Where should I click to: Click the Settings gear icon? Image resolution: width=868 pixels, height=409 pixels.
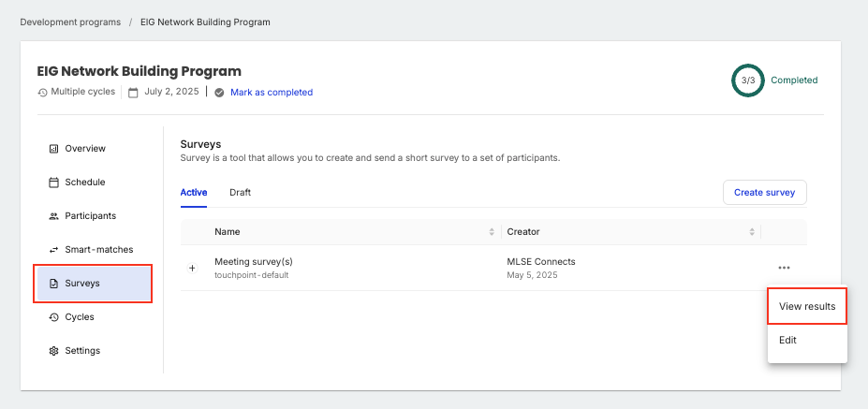[x=53, y=351]
